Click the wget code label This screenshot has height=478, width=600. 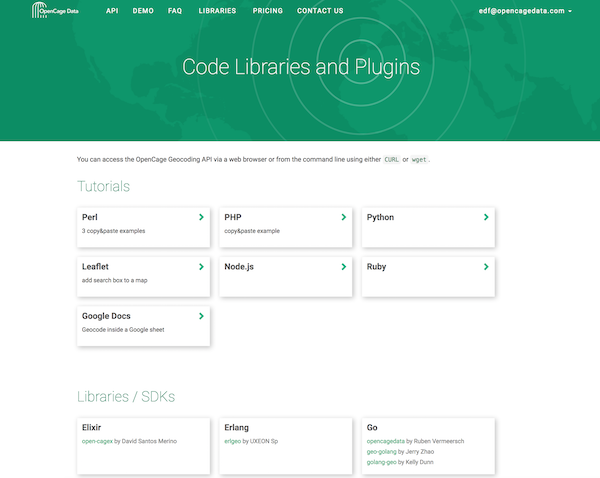419,160
